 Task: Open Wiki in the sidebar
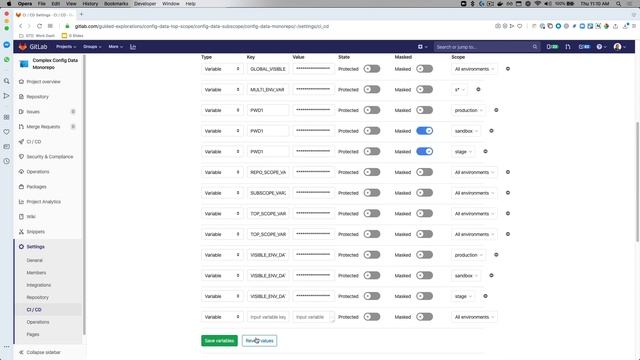click(x=27, y=217)
